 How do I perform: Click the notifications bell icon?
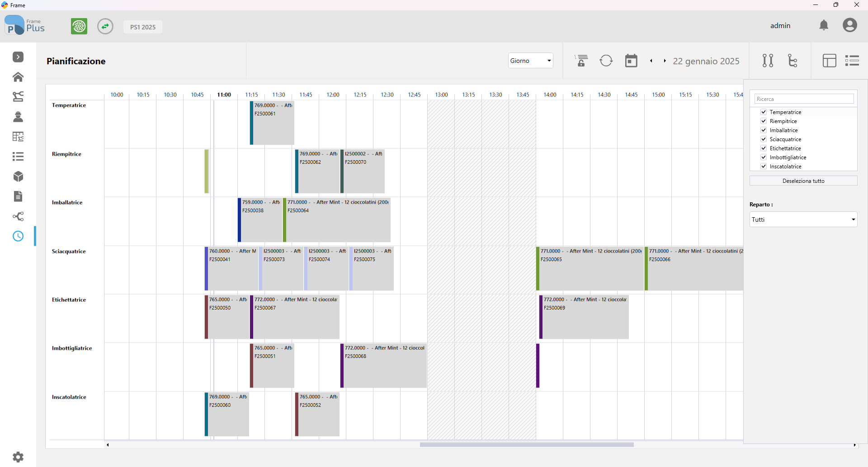[824, 25]
